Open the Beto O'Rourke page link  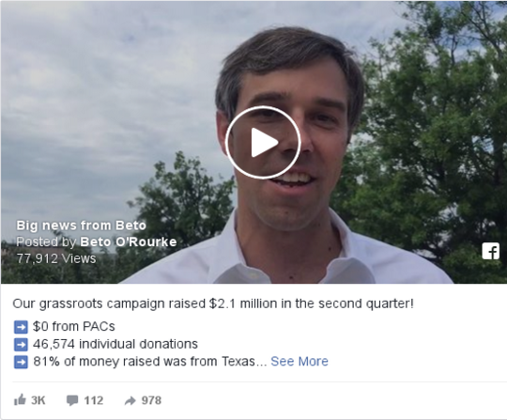coord(129,241)
